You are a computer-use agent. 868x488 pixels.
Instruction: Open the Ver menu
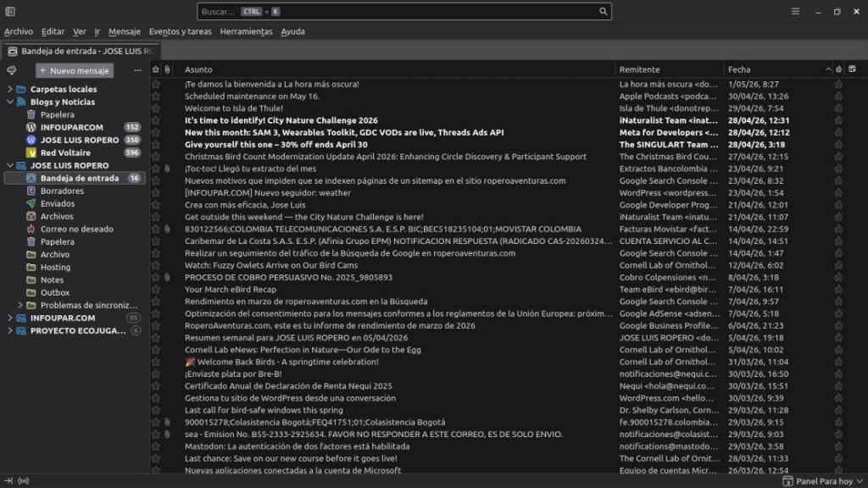[79, 31]
